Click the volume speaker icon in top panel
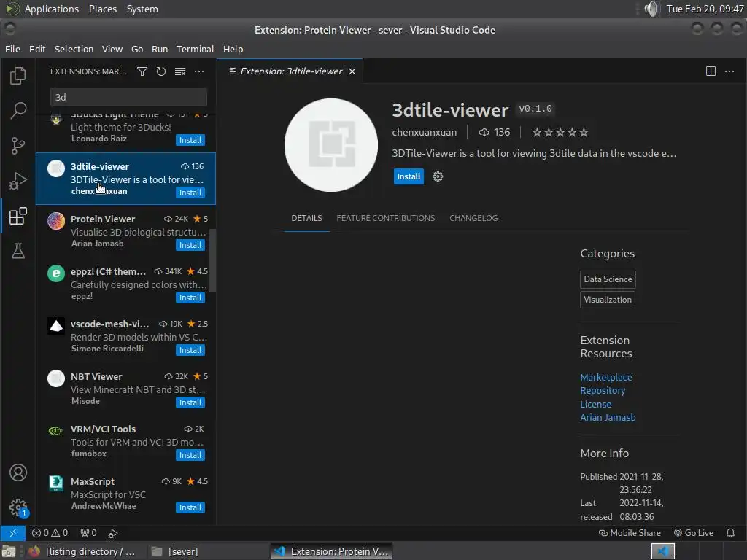The image size is (747, 560). tap(650, 9)
